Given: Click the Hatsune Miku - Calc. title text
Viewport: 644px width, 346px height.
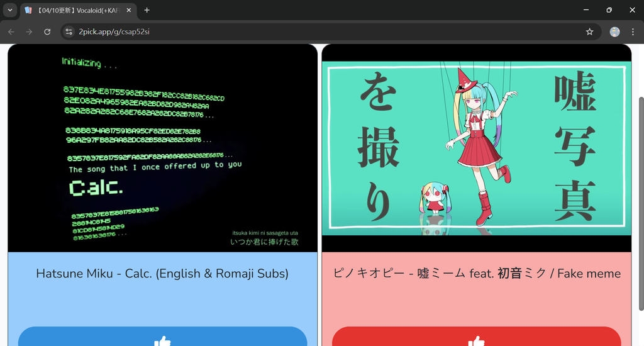Looking at the screenshot, I should tap(162, 274).
